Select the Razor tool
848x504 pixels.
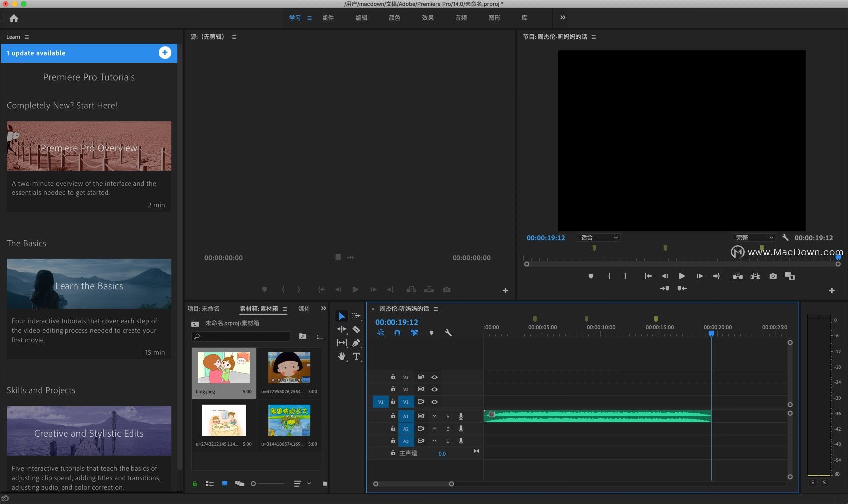coord(356,329)
